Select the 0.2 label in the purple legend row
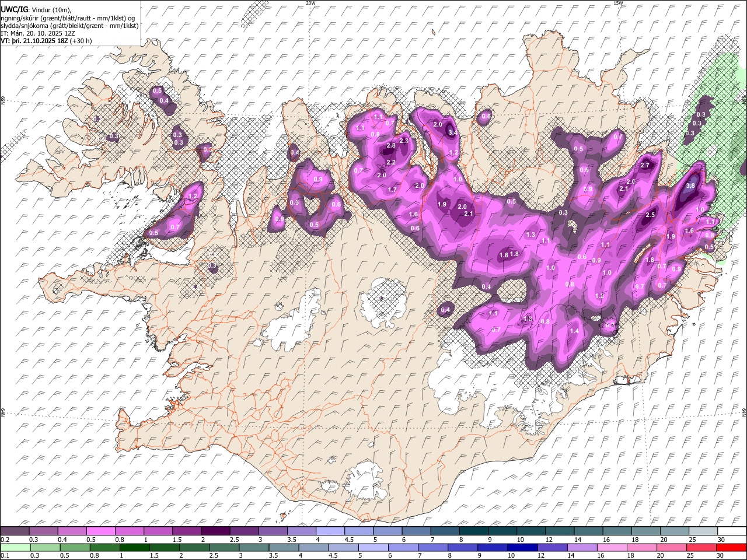747x560 pixels. coord(5,540)
